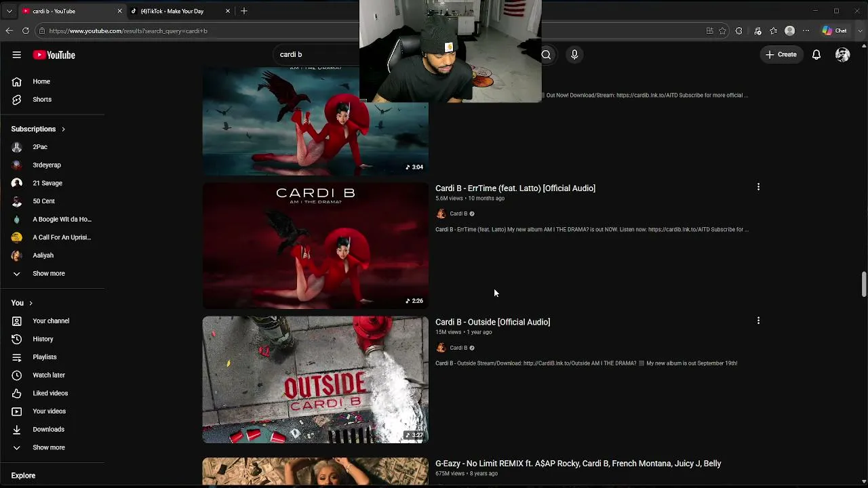This screenshot has height=488, width=868.
Task: Open the browser favorites list icon
Action: click(774, 30)
